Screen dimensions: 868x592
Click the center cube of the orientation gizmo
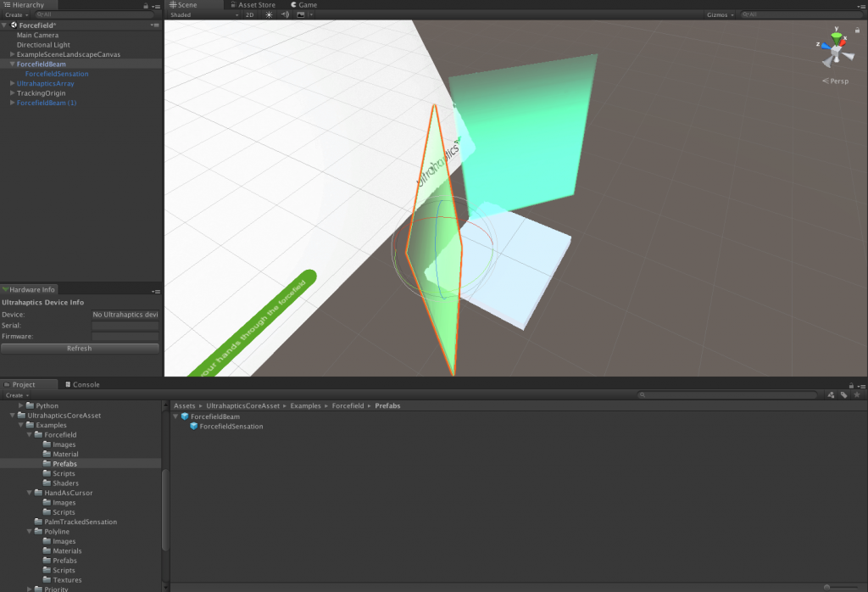pyautogui.click(x=836, y=51)
